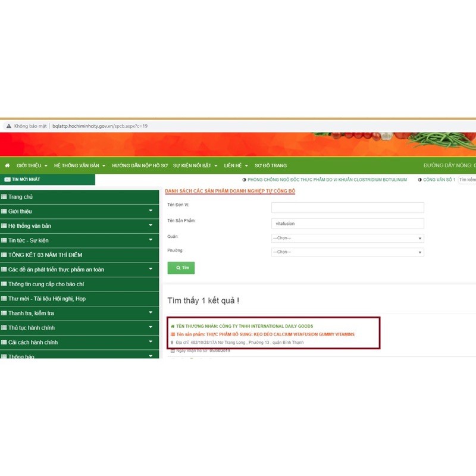Click the security warning icon in address bar

tap(8, 126)
